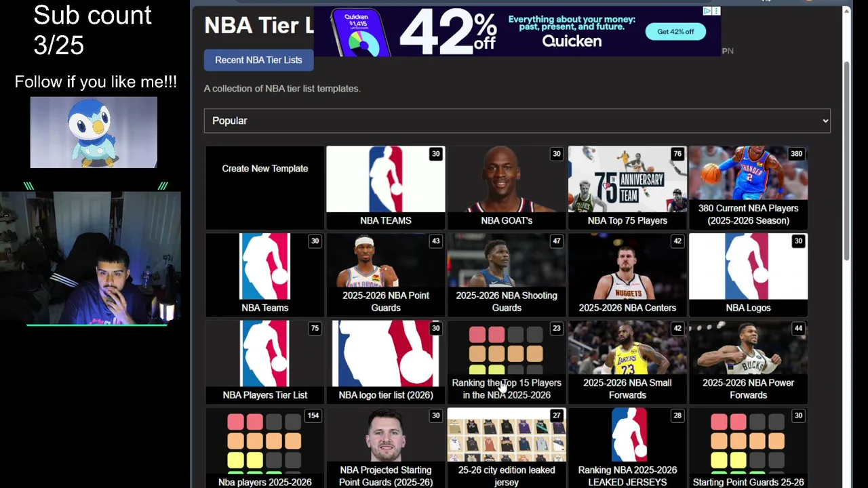Open the 2025-2026 NBA Power Forwards template
This screenshot has width=868, height=488.
pyautogui.click(x=748, y=363)
